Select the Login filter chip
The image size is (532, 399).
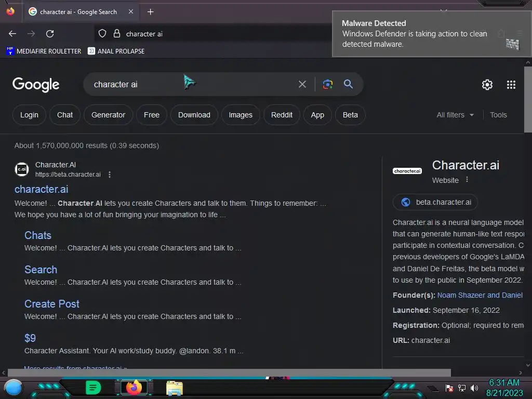click(29, 115)
